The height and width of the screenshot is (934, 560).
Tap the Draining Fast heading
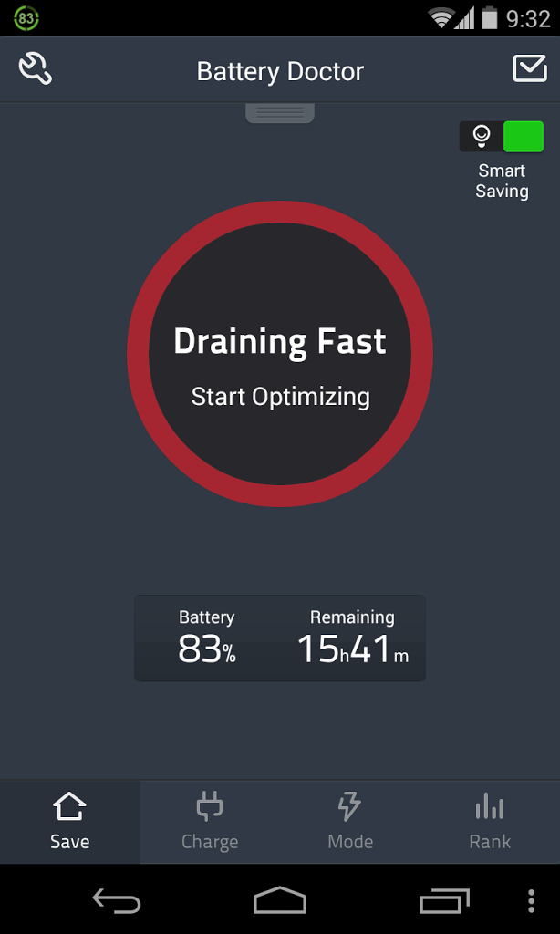tap(280, 342)
